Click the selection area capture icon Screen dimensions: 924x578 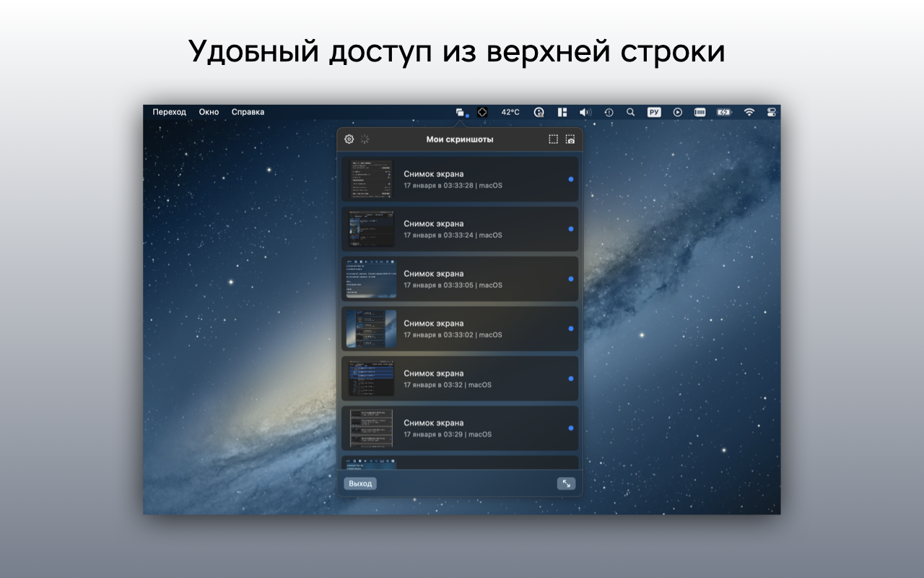[x=553, y=139]
